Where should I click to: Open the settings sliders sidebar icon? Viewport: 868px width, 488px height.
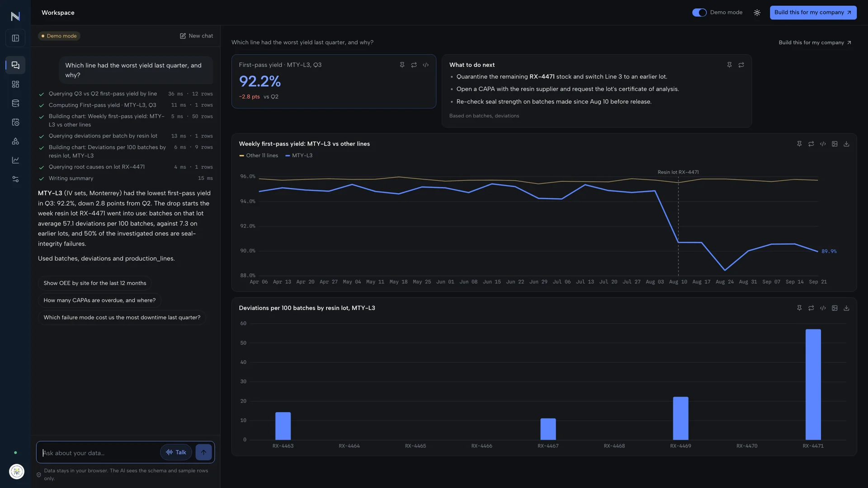pyautogui.click(x=15, y=179)
